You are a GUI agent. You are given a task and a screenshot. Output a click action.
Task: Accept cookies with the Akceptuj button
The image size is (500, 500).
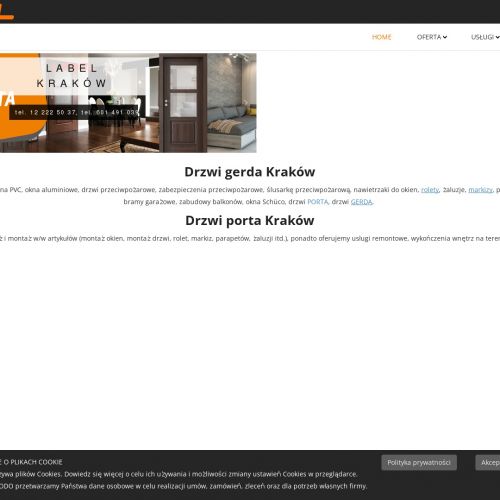[x=488, y=463]
